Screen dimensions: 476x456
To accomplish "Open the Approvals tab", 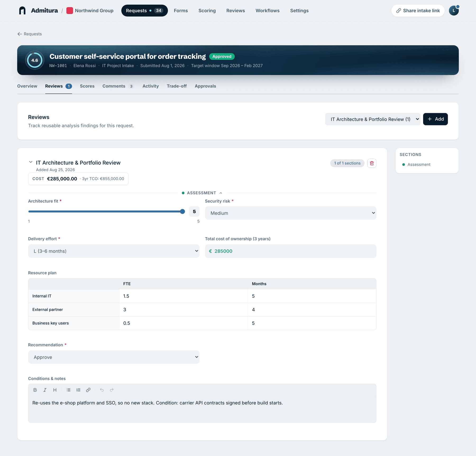I will pyautogui.click(x=205, y=86).
